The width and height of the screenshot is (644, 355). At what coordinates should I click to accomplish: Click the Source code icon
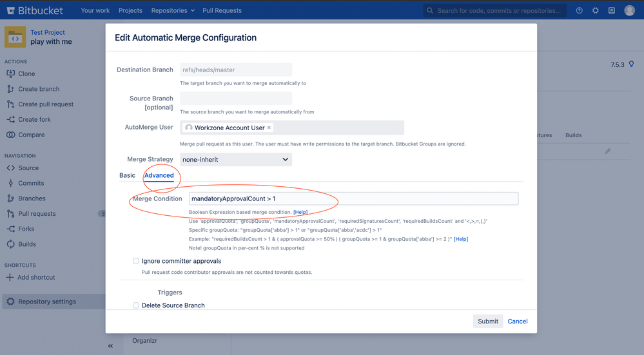point(11,168)
